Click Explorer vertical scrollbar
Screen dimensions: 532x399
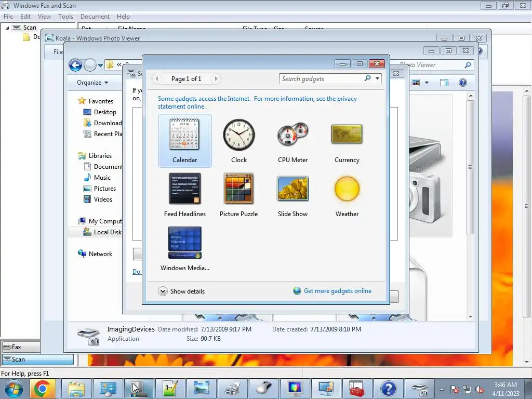[x=470, y=206]
